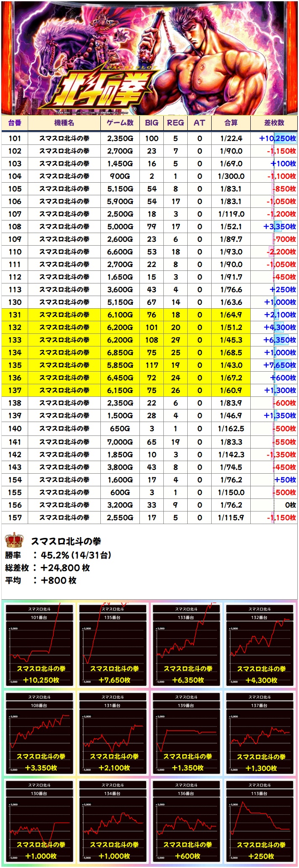Open the 113番台 graph showing +250枚
Image resolution: width=299 pixels, height=868 pixels.
260,821
